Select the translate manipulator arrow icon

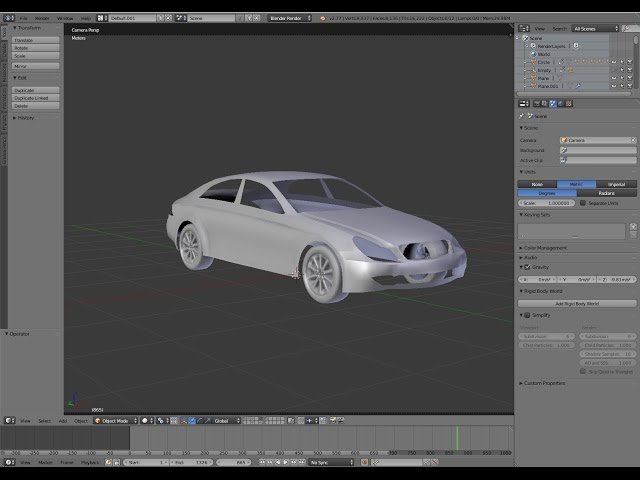[x=192, y=420]
